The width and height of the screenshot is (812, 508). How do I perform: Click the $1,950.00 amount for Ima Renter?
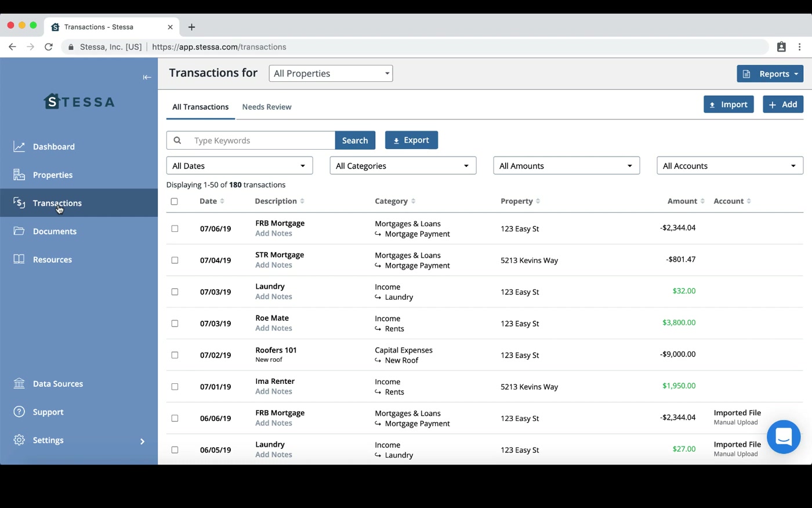pos(679,386)
